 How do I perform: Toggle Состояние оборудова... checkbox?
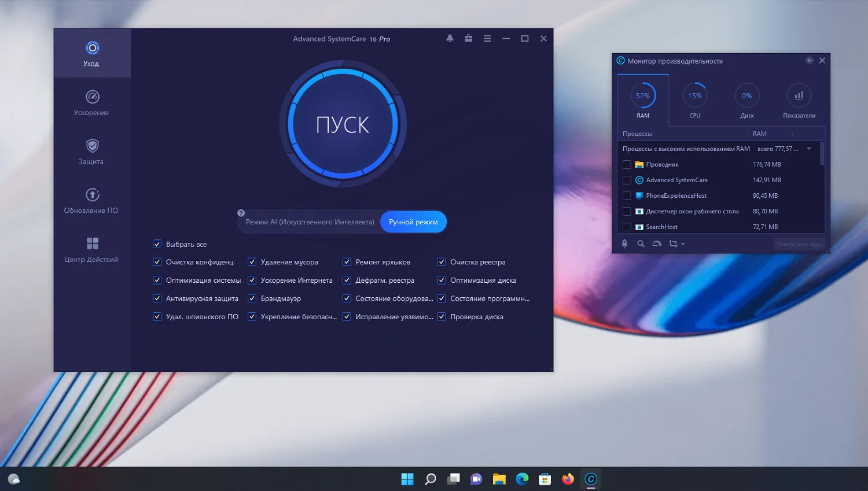pyautogui.click(x=347, y=298)
